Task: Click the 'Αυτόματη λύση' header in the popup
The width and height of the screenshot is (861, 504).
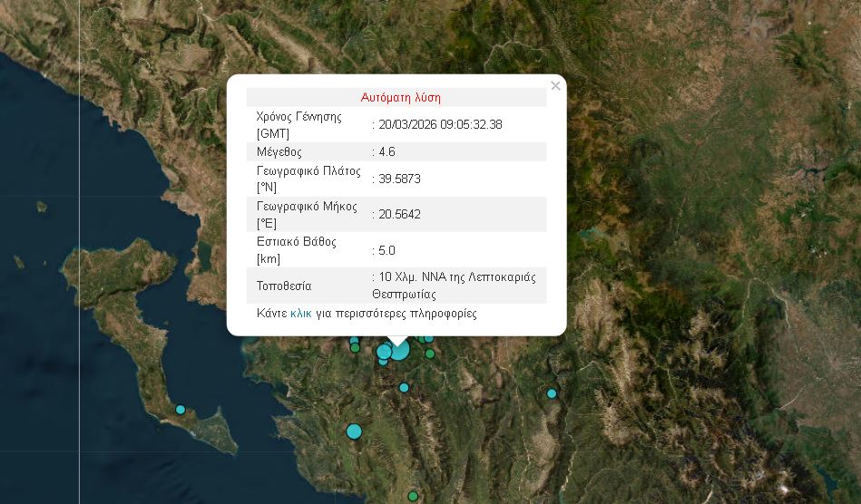Action: 400,97
